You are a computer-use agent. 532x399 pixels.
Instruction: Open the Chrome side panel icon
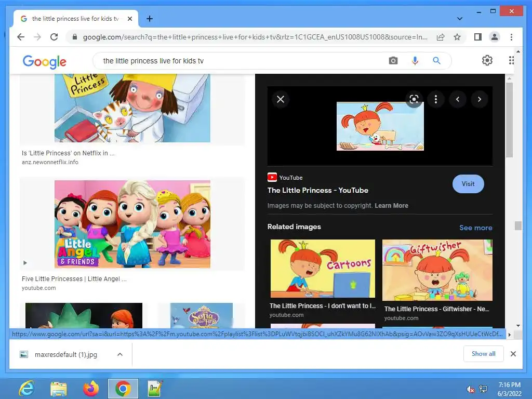(x=478, y=37)
